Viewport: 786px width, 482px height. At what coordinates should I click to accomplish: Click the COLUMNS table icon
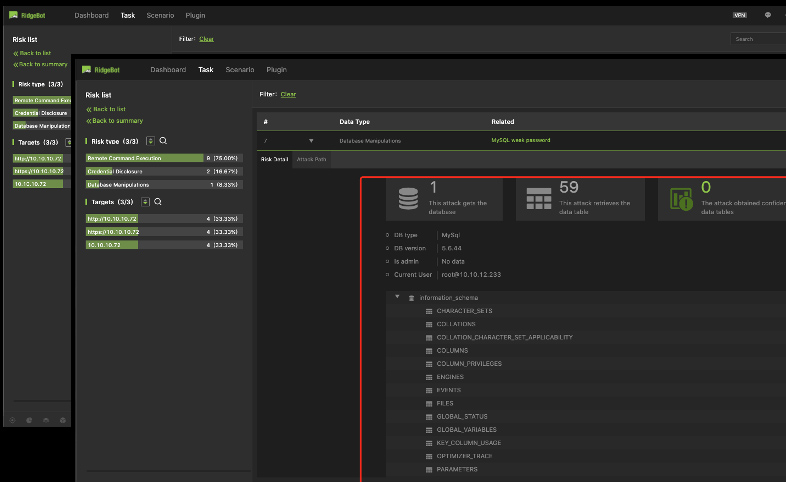pyautogui.click(x=429, y=351)
